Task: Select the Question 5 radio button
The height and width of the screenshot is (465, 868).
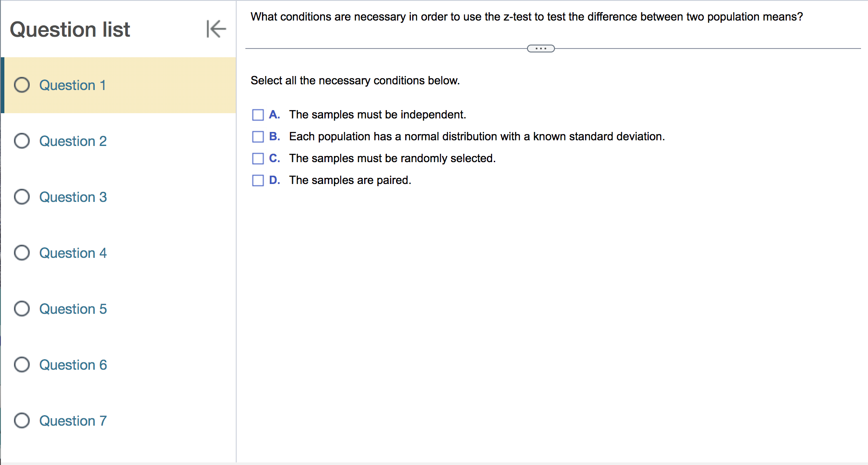Action: pyautogui.click(x=21, y=309)
